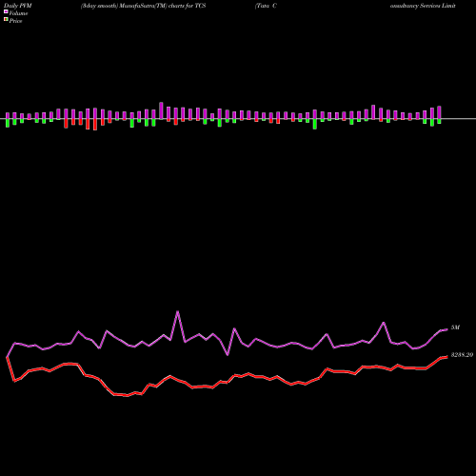Click the Volume legend color swatch

pos(6,11)
